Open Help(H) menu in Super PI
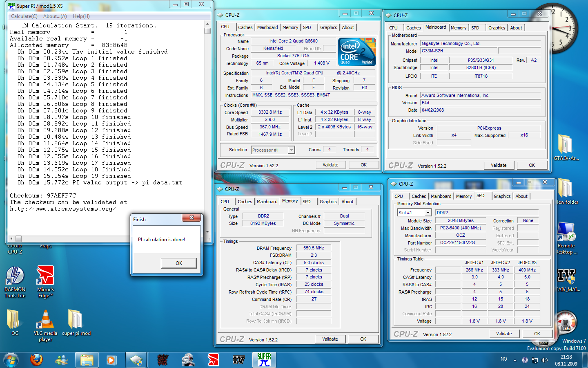 pyautogui.click(x=81, y=16)
